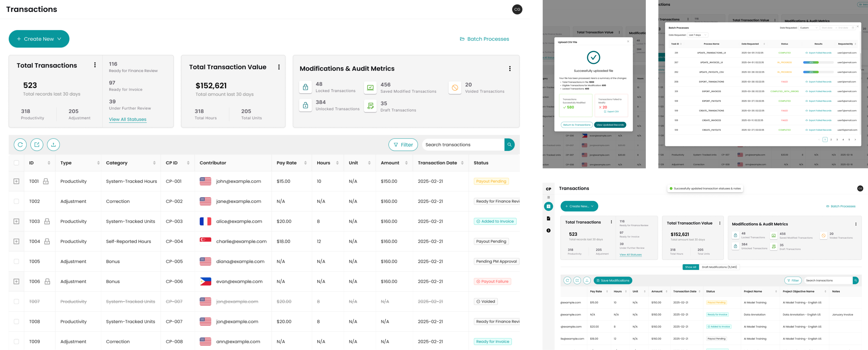Click lock icon beside T003

(x=47, y=222)
